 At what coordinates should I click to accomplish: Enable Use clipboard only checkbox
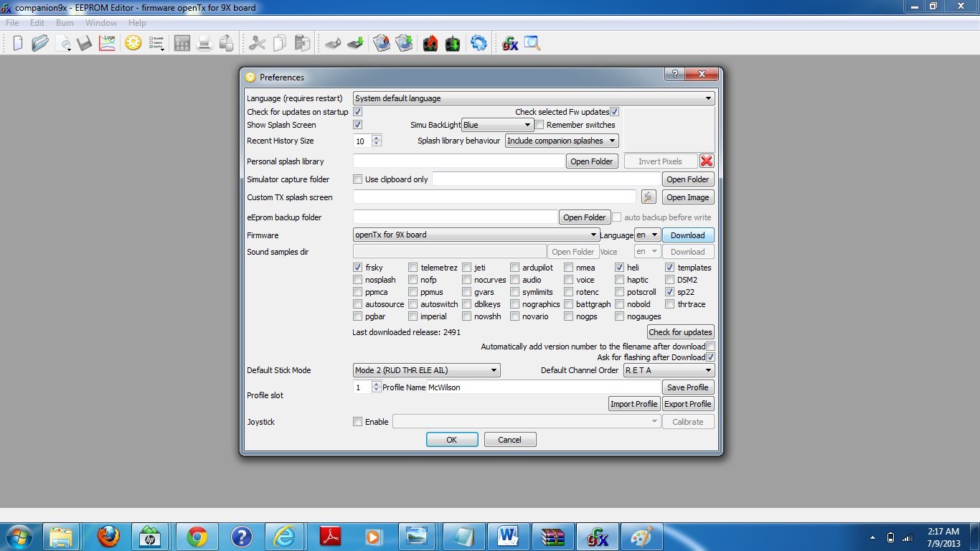point(358,179)
